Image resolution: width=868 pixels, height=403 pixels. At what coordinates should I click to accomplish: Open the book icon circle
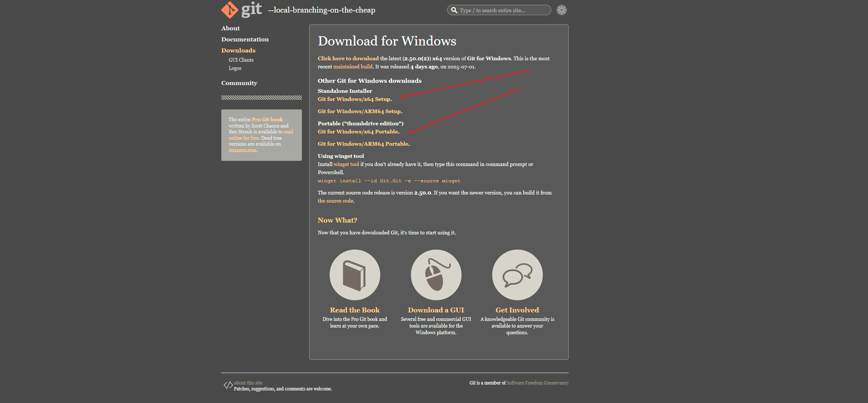pos(354,275)
